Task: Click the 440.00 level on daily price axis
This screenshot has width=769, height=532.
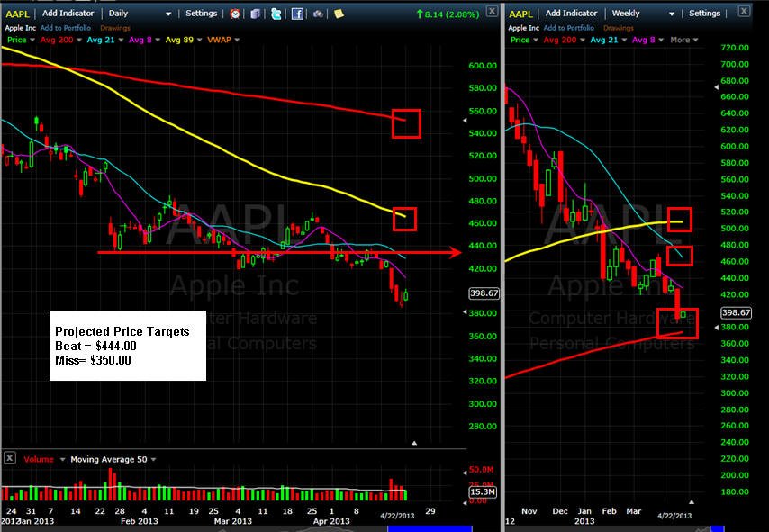Action: coord(483,246)
